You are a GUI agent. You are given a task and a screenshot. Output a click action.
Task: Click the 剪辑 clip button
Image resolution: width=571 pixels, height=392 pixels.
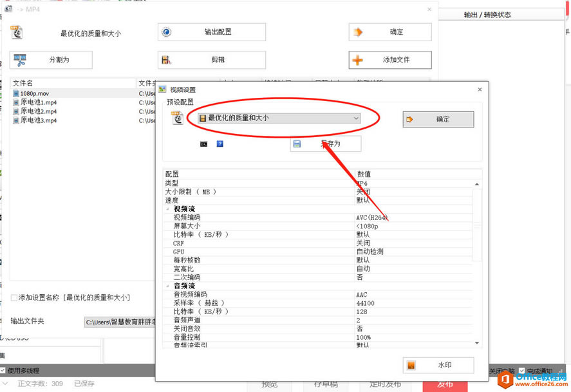pos(212,60)
